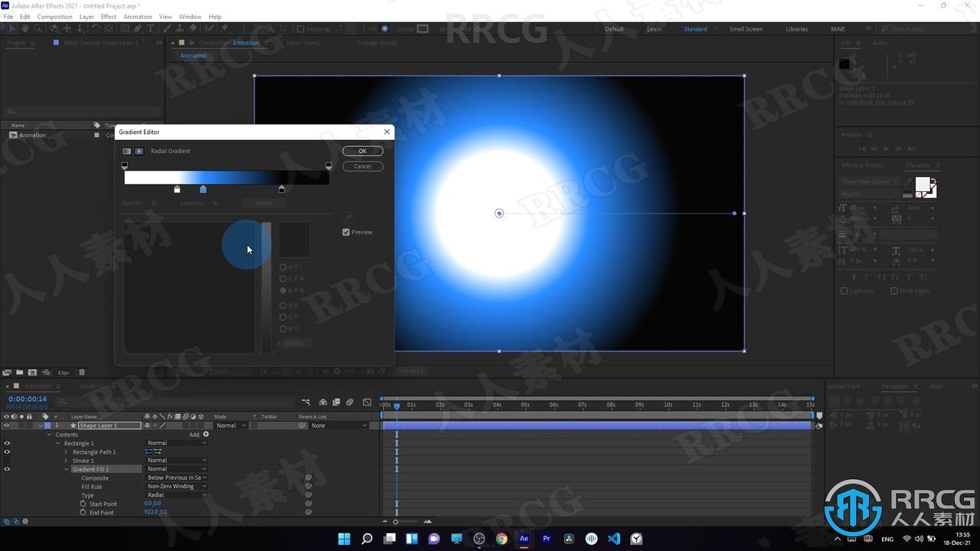Open Parent & Link None dropdown
The image size is (980, 551).
tap(339, 425)
